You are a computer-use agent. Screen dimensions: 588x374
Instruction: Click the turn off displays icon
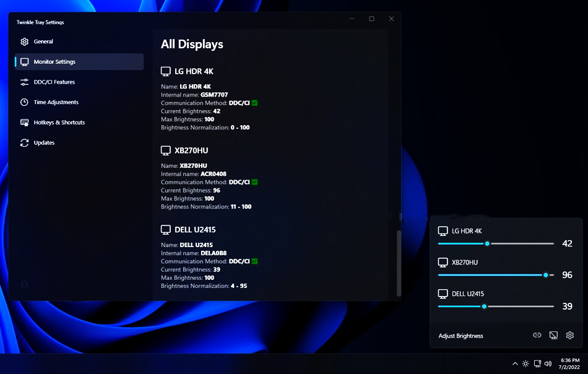point(553,336)
